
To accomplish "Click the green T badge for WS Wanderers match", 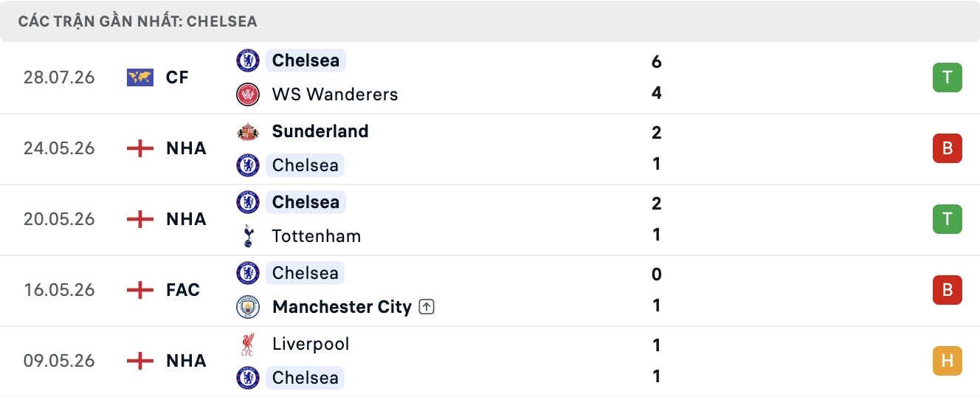I will point(948,77).
